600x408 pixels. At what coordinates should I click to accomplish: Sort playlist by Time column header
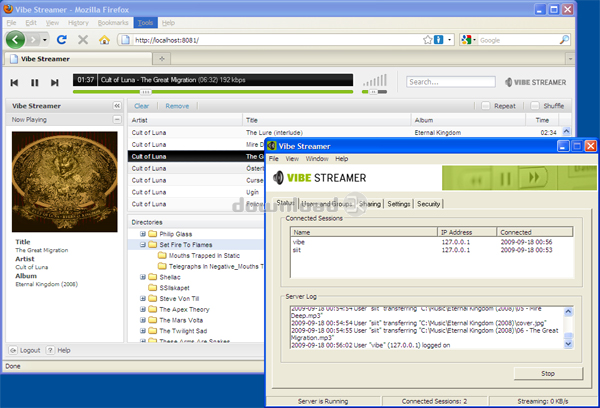(542, 120)
